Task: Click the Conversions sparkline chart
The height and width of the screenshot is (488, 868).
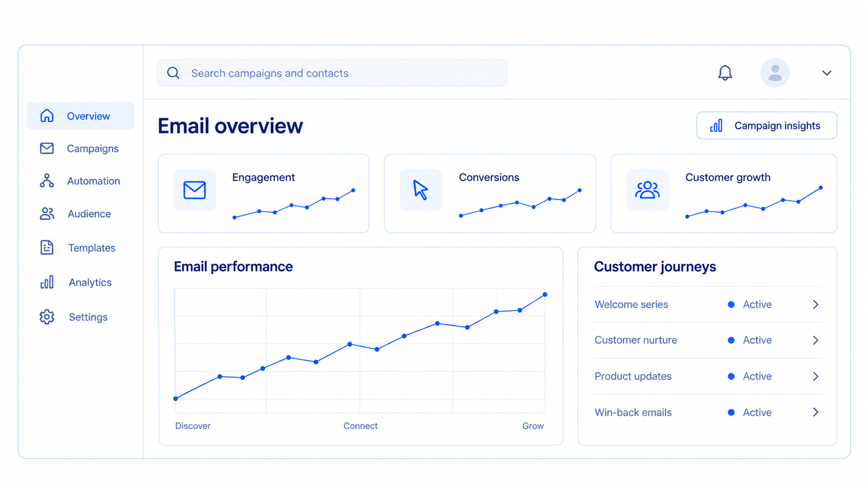Action: [520, 203]
